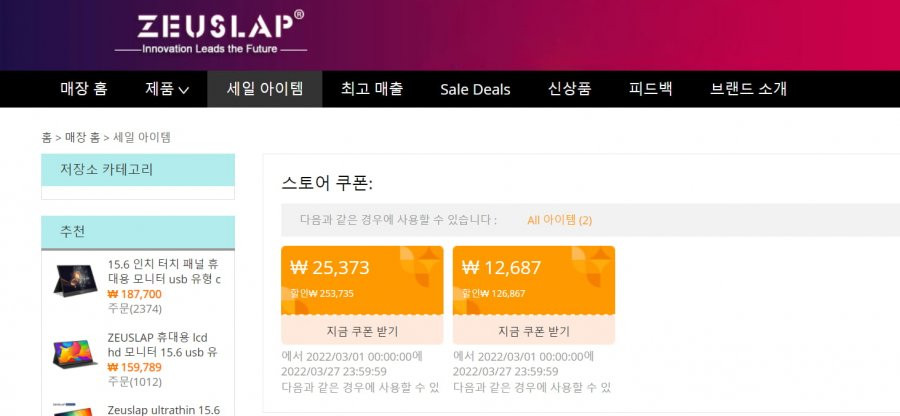
Task: Get the ₩ 12,687 coupon now
Action: pos(534,331)
